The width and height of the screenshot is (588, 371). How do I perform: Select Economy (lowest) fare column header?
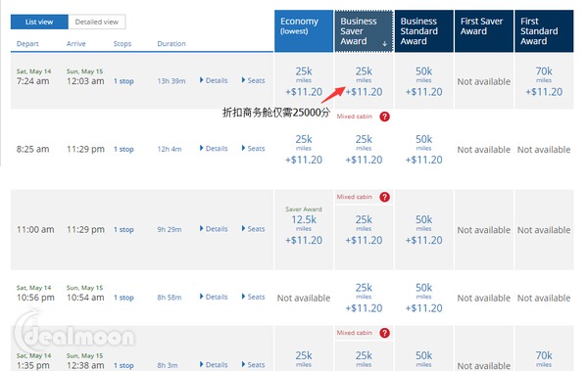pyautogui.click(x=304, y=31)
